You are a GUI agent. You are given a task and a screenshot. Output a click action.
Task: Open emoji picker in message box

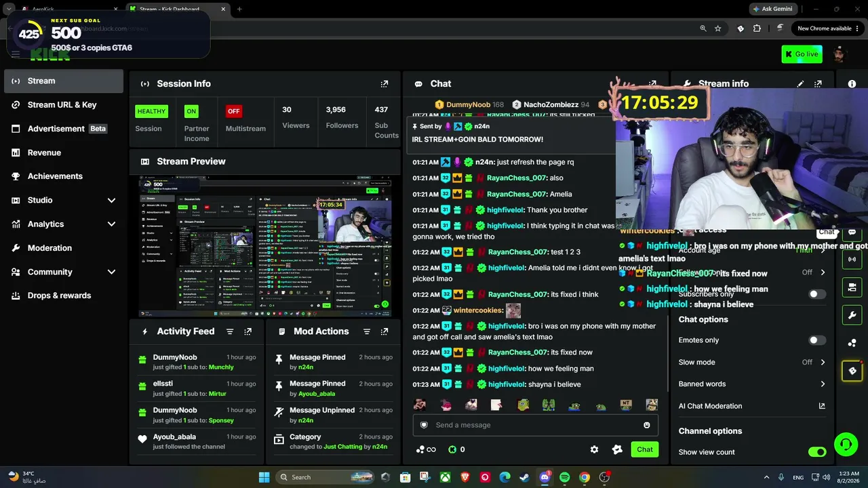point(646,425)
